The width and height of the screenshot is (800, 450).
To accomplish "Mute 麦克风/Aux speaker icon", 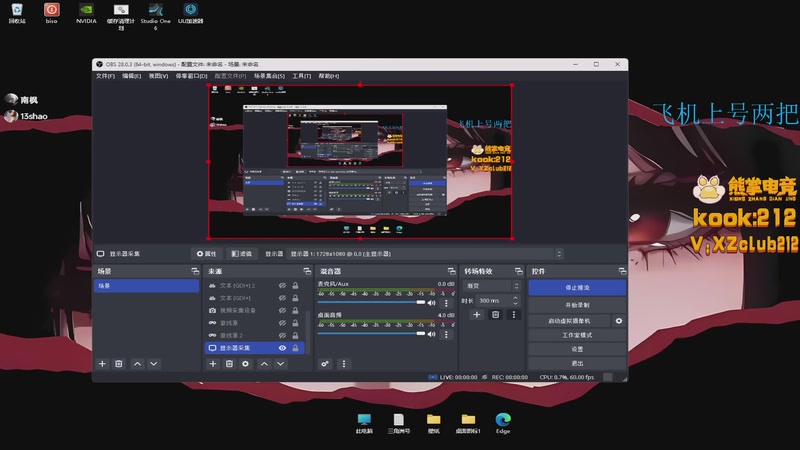I will point(432,303).
